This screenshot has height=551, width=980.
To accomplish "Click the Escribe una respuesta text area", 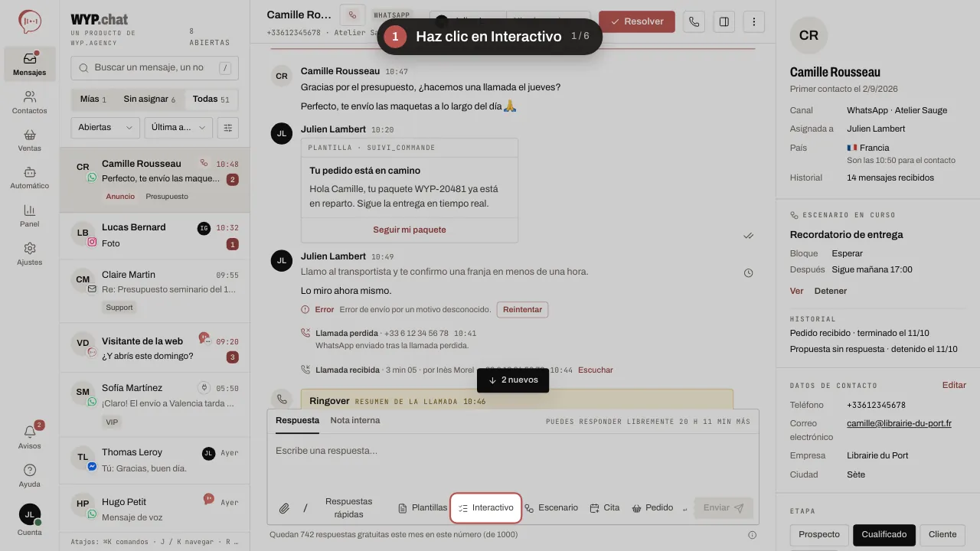I will click(x=513, y=463).
